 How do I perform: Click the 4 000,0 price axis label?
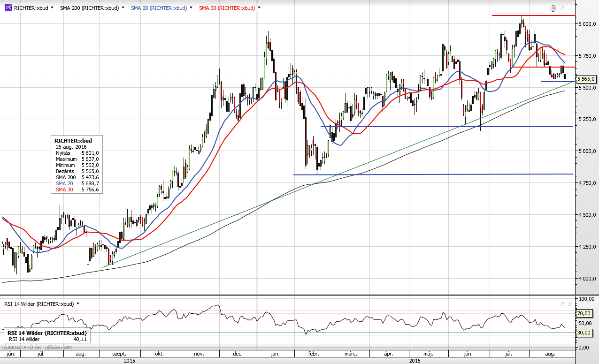(587, 279)
